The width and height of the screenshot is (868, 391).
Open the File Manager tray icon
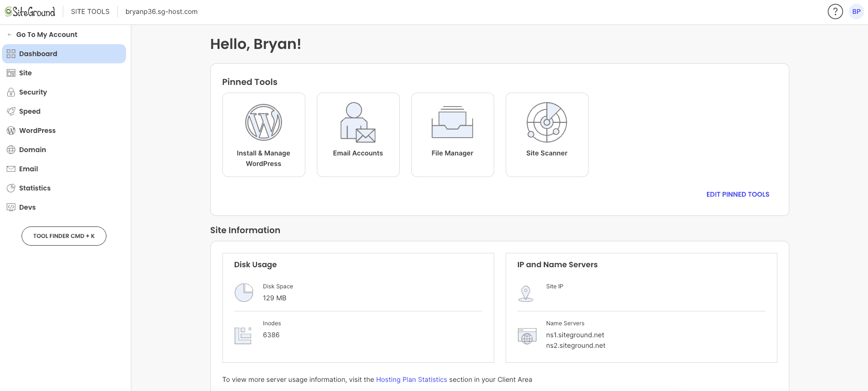[x=452, y=122]
